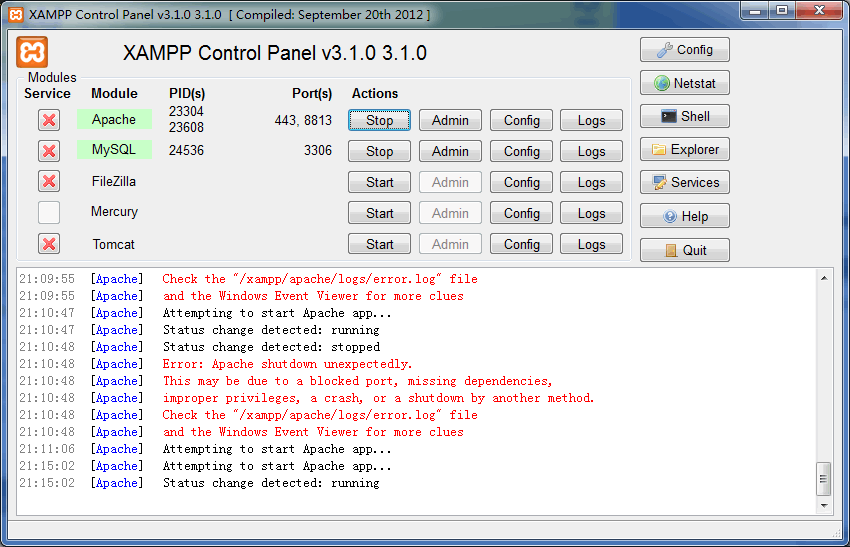Open MySQL Logs list
Viewport: 850px width, 547px height.
[591, 151]
